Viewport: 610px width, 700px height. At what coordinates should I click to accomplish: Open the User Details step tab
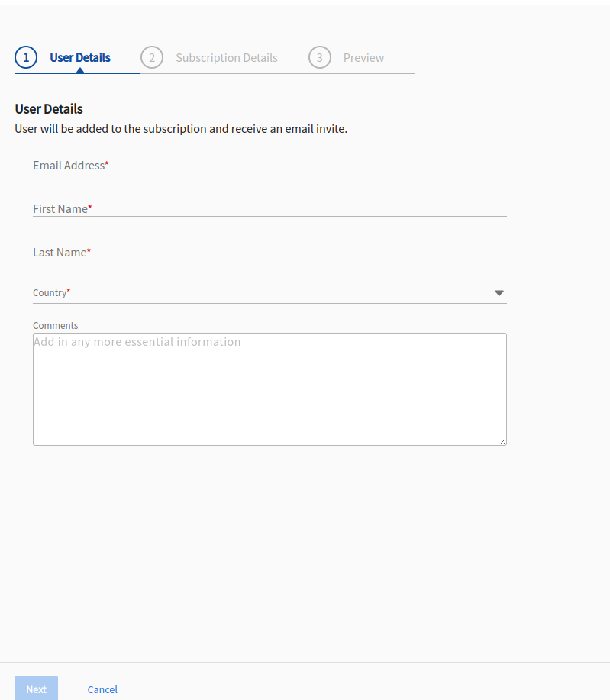(80, 58)
